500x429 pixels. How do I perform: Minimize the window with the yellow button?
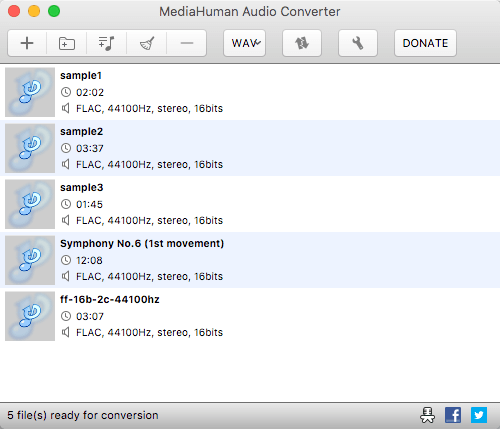click(34, 11)
